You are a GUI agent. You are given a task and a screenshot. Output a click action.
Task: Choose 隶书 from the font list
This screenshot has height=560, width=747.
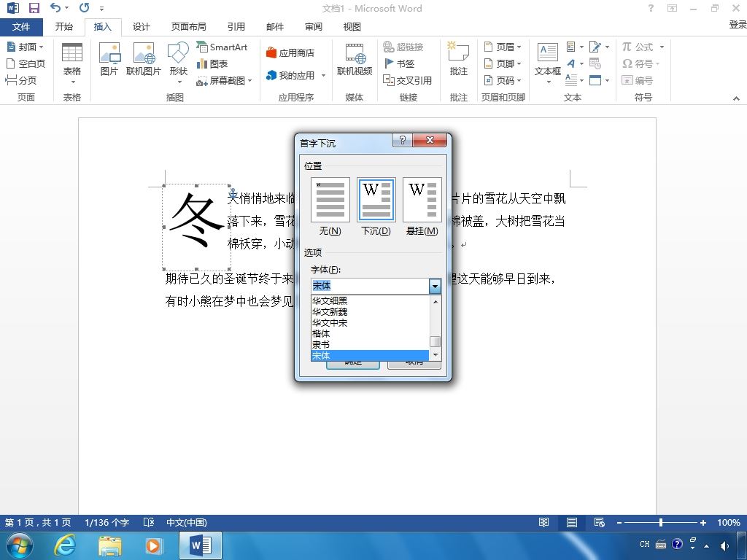tap(370, 344)
